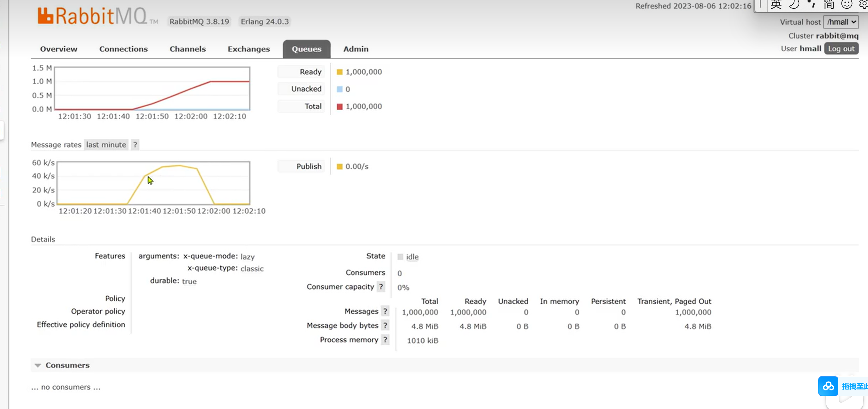Click the RabbitMQ logo

92,16
